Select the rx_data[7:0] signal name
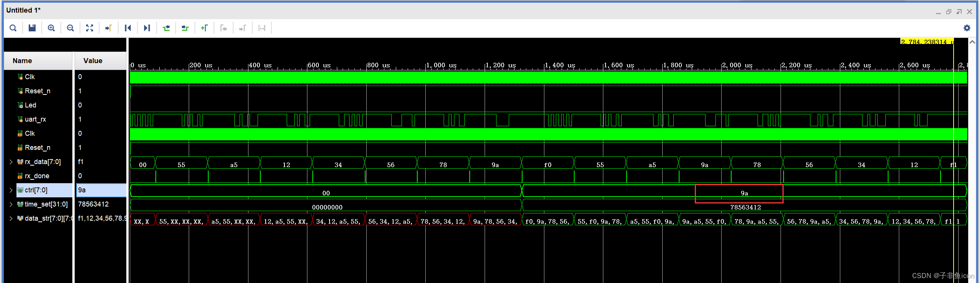 point(42,162)
